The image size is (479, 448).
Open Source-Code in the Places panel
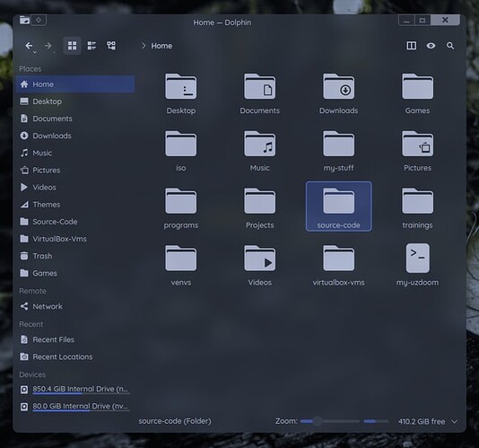coord(75,222)
